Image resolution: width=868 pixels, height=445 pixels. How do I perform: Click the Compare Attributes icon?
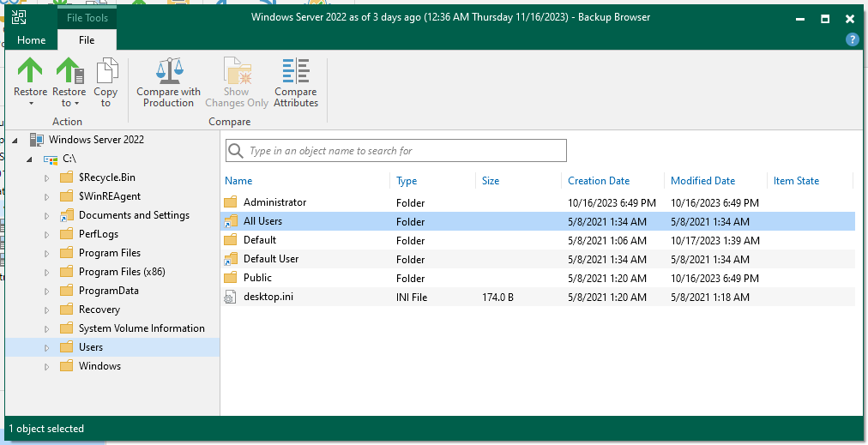pyautogui.click(x=296, y=71)
